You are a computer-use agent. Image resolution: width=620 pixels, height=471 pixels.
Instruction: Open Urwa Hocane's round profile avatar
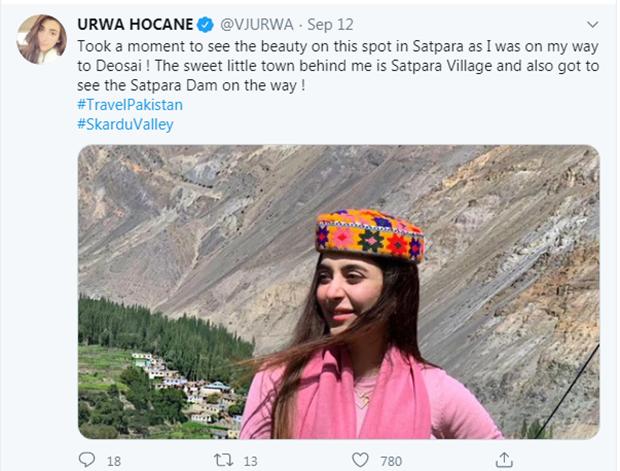click(x=42, y=39)
